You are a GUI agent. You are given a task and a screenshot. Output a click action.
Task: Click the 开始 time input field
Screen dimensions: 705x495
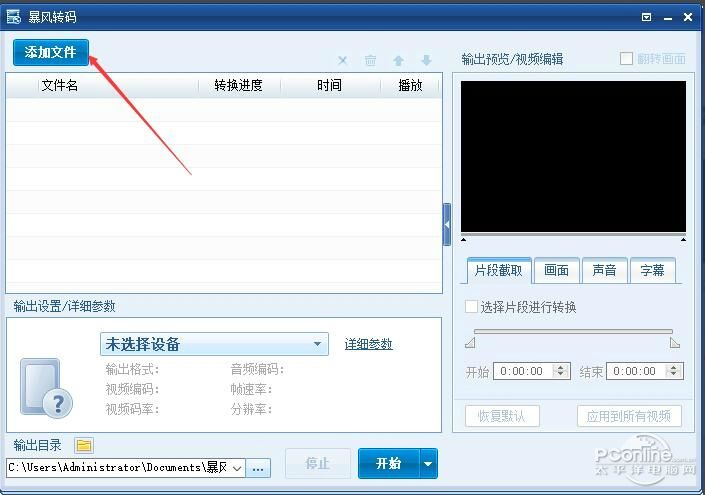[523, 371]
